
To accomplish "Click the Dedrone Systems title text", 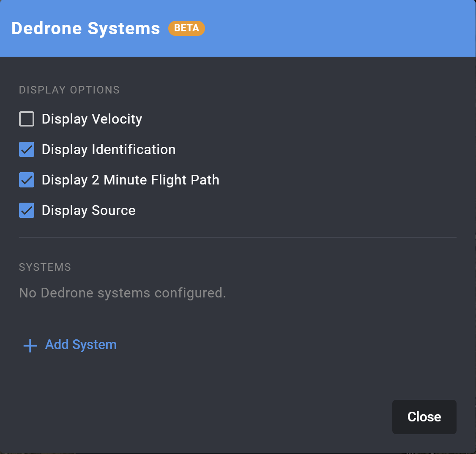I will point(86,29).
